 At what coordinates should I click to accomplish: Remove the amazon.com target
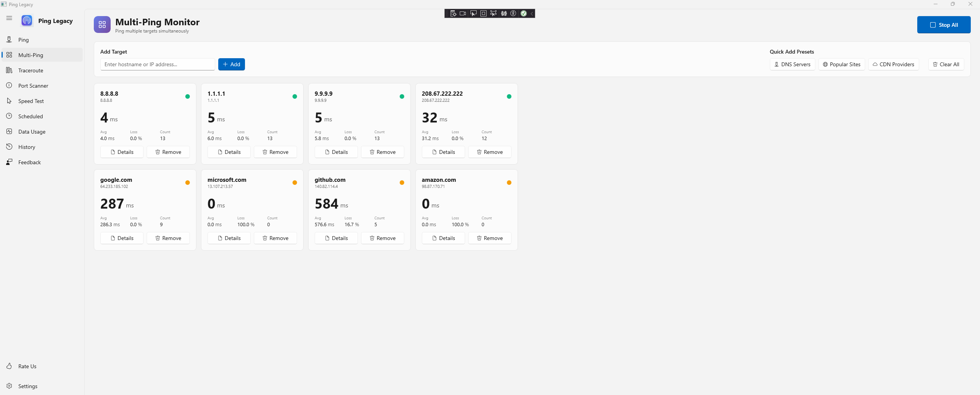(490, 238)
